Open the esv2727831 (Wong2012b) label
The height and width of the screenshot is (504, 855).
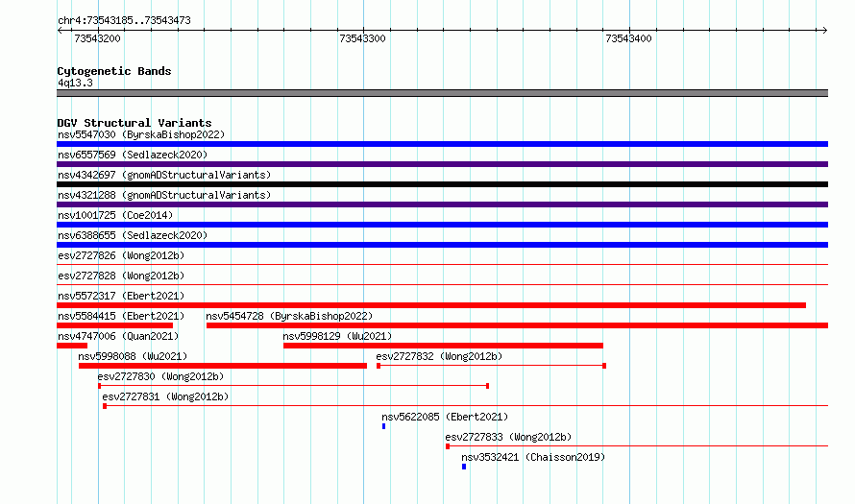click(x=165, y=396)
